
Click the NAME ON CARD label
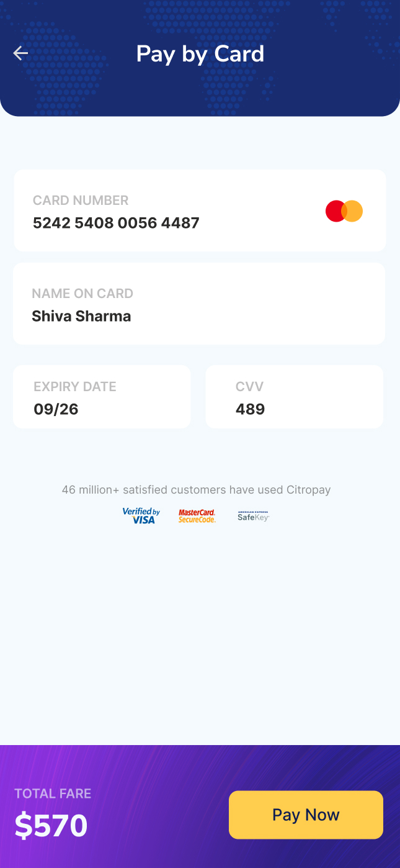point(82,294)
